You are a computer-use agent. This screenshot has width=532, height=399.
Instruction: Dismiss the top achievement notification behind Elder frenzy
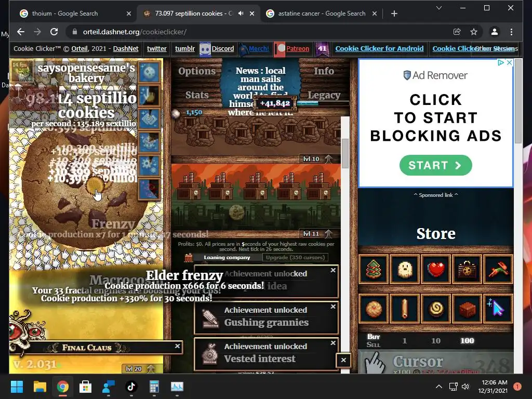(x=333, y=270)
